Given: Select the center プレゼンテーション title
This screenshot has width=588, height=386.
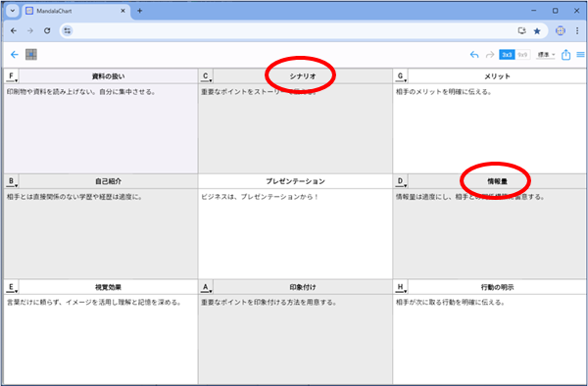Looking at the screenshot, I should coord(296,181).
